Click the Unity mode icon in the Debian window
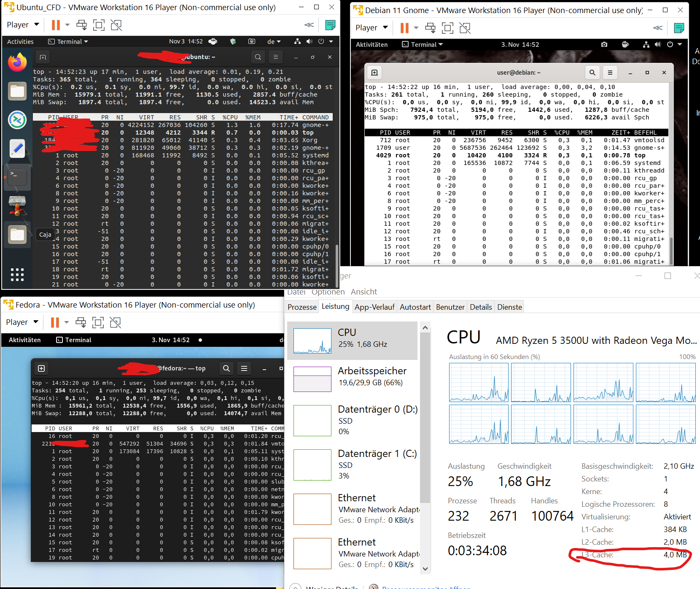The height and width of the screenshot is (589, 700). 465,28
